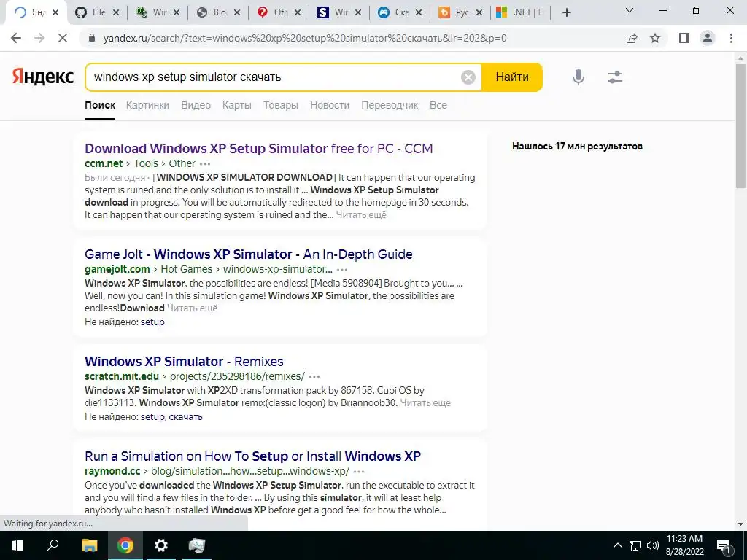Open ccm.net site link
The image size is (747, 560).
tap(104, 163)
